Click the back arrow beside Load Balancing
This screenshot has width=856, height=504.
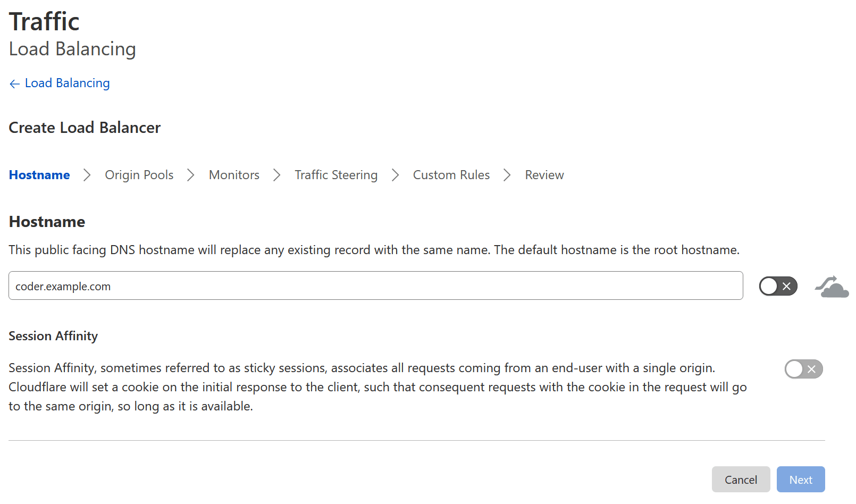pyautogui.click(x=14, y=84)
